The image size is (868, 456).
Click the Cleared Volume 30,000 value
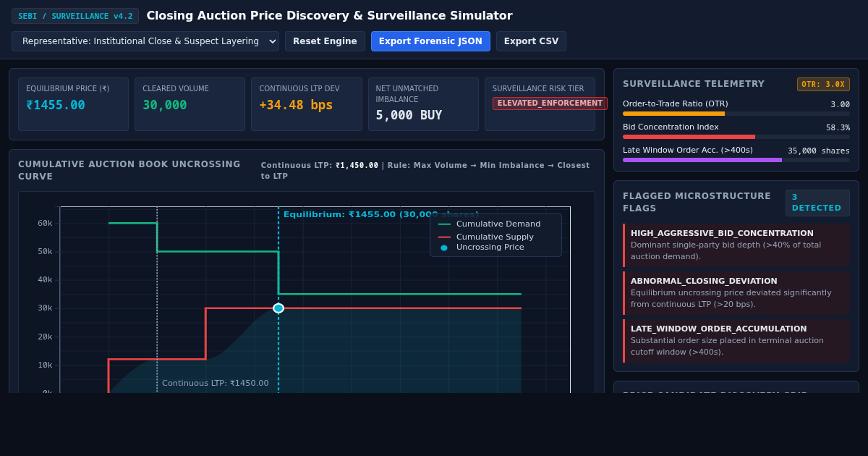(x=165, y=105)
